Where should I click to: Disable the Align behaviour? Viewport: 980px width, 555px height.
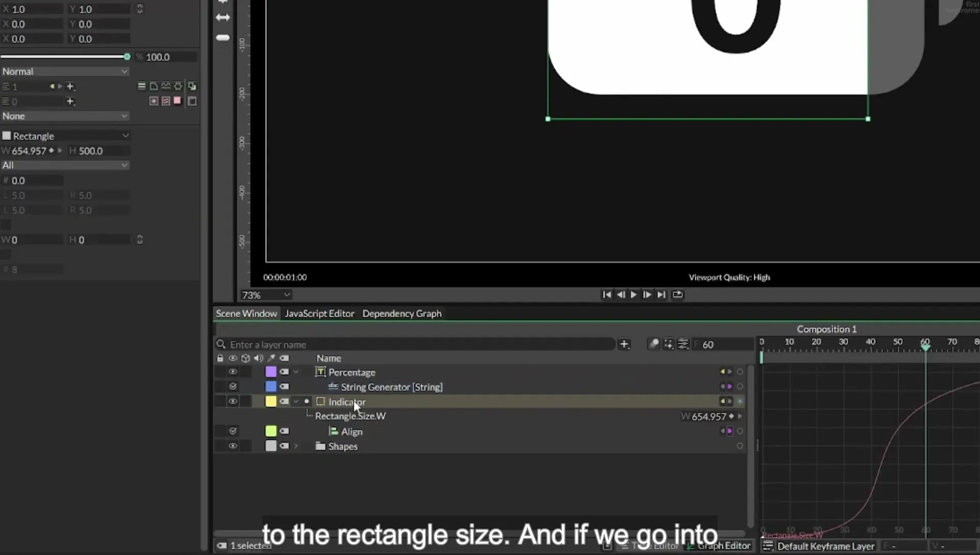pos(233,431)
